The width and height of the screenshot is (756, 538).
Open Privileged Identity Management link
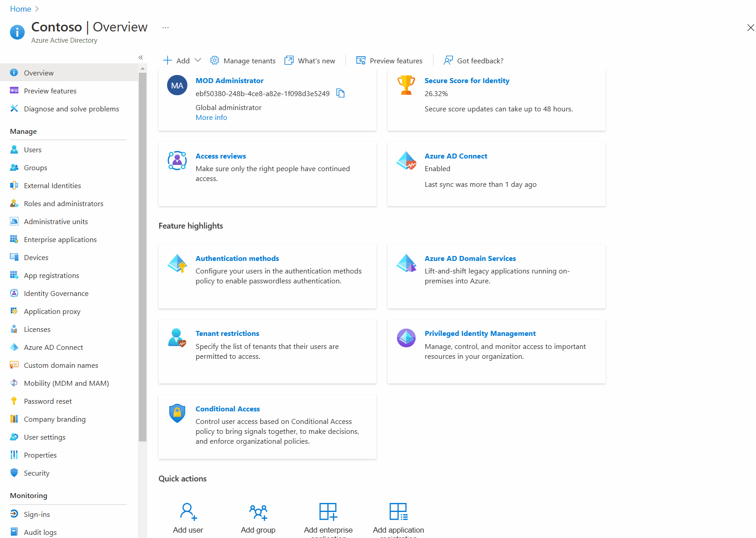(480, 334)
